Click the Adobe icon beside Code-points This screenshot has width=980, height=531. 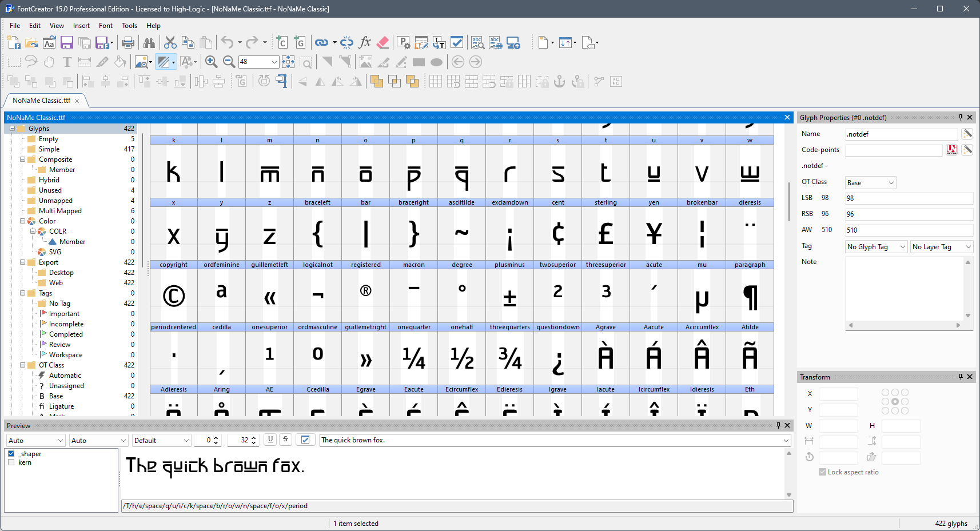click(x=952, y=150)
